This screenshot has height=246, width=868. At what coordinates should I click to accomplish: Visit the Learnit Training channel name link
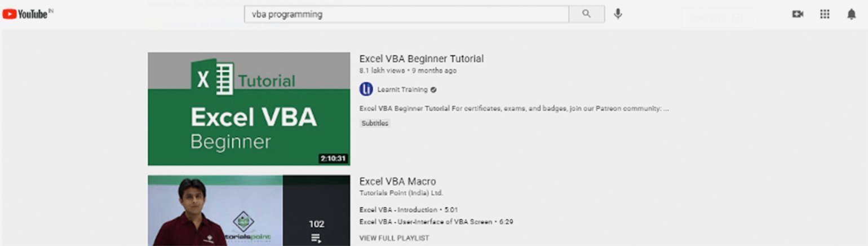point(402,89)
